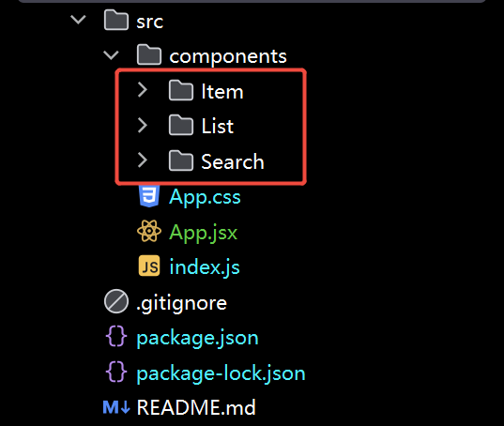Click the braces icon beside package-lock.json
504x426 pixels.
116,372
